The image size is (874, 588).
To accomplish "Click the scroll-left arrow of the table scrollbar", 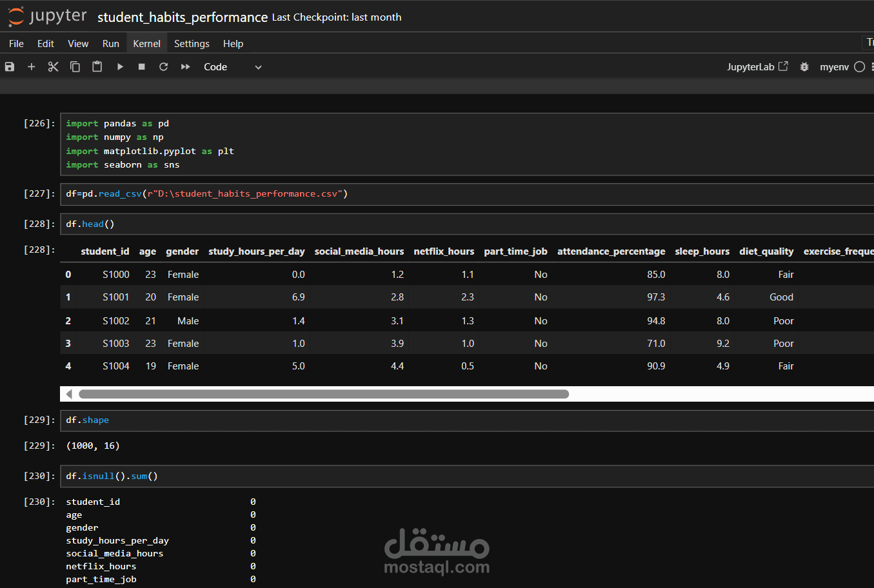I will point(68,394).
